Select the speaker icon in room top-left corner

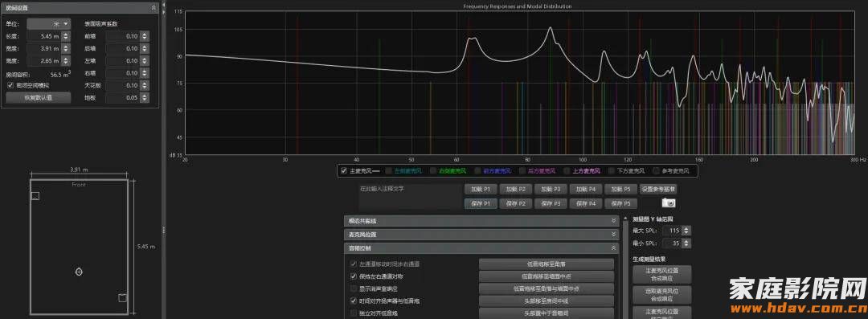click(35, 195)
